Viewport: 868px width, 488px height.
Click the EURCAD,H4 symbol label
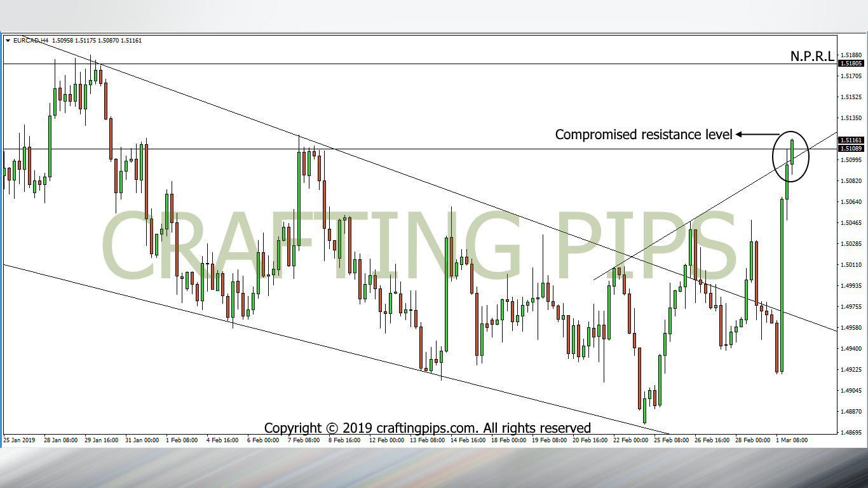point(31,41)
